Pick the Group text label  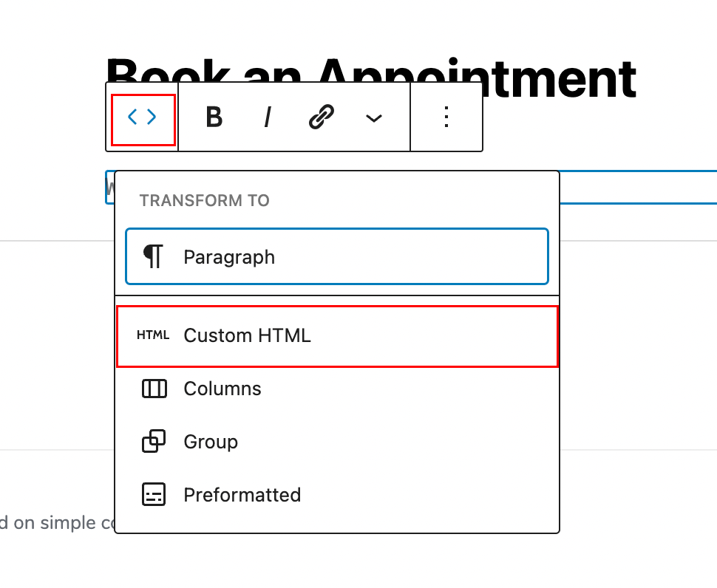[211, 442]
